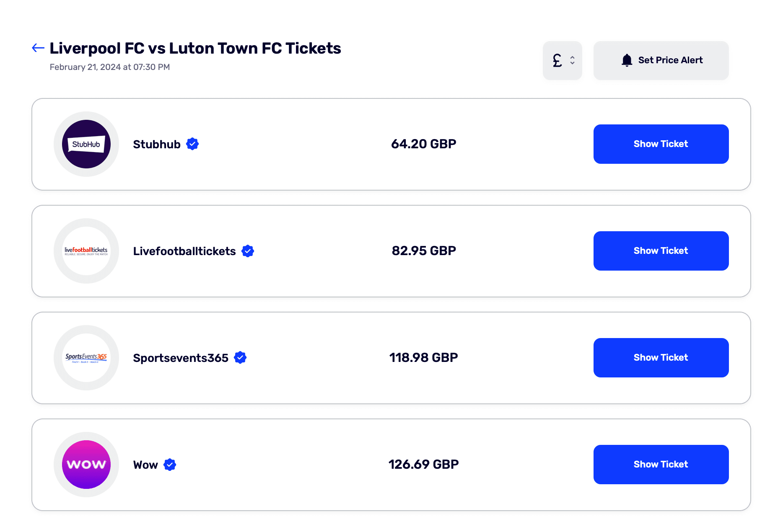Image resolution: width=783 pixels, height=532 pixels.
Task: Click the Livefootballtickets seller name
Action: [x=184, y=251]
